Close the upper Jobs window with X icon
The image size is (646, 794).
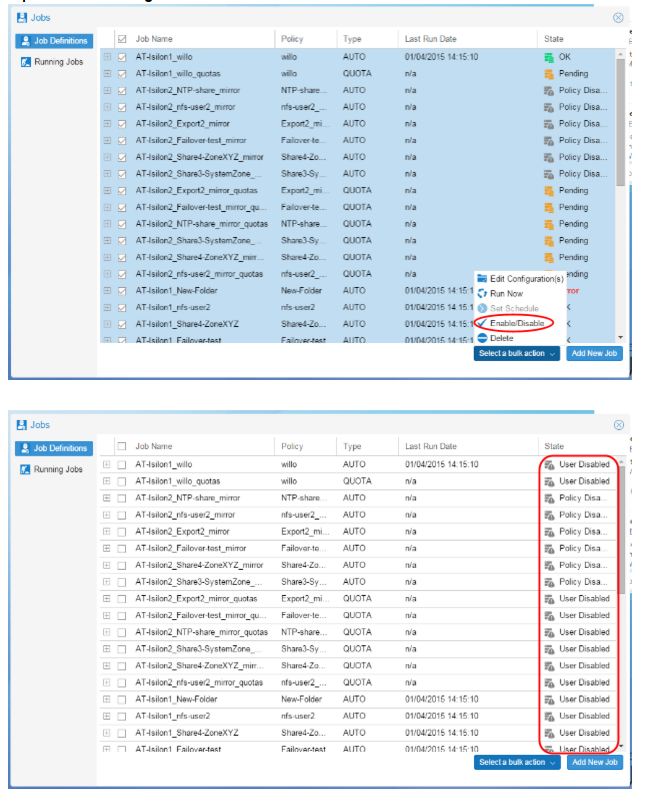[x=618, y=18]
